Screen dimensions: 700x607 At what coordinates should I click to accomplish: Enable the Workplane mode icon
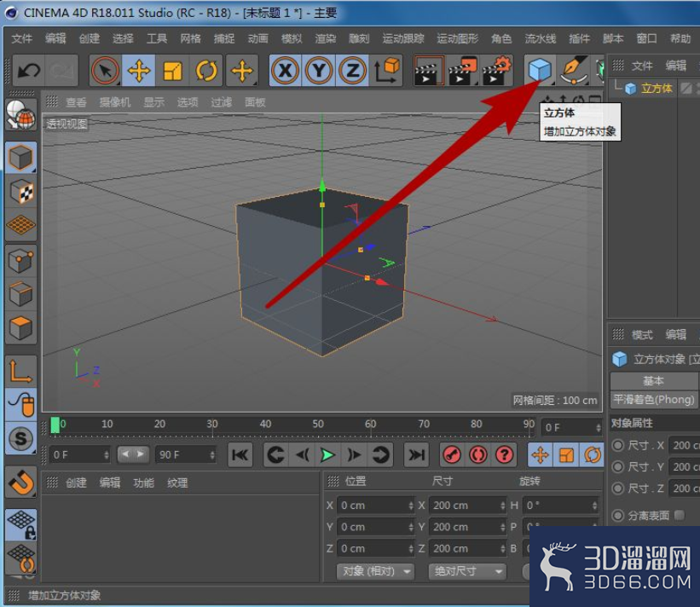[x=20, y=225]
